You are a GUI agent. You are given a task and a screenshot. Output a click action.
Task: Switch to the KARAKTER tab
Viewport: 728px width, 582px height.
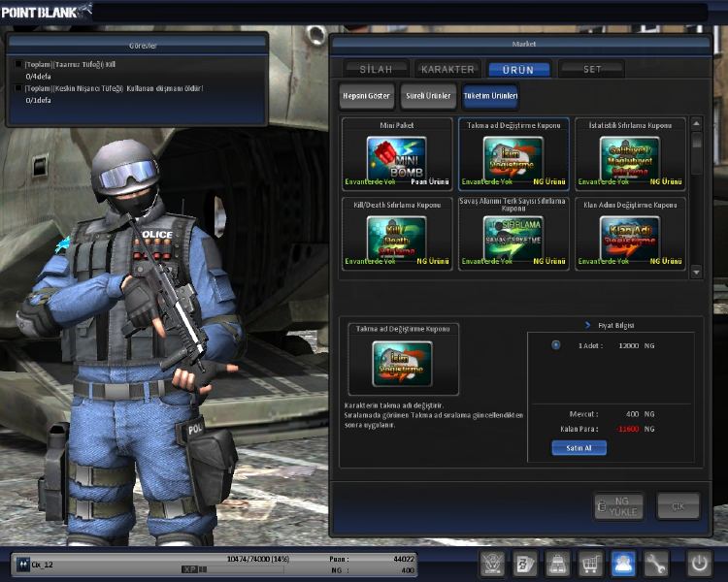click(x=447, y=69)
